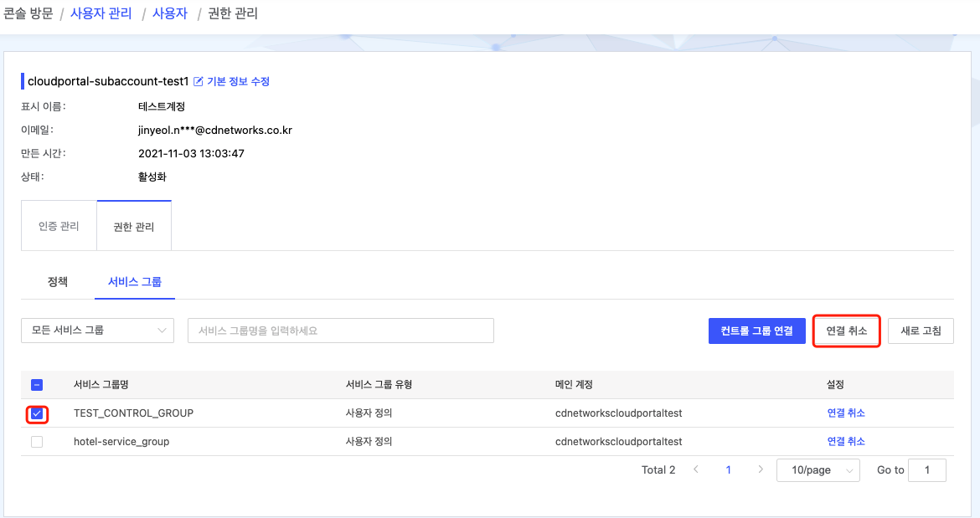Click the 새로 고침 refresh button
This screenshot has height=518, width=980.
click(920, 331)
